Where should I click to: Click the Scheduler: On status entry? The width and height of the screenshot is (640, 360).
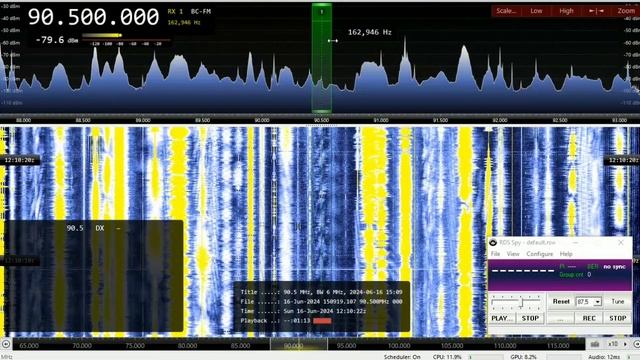[402, 357]
